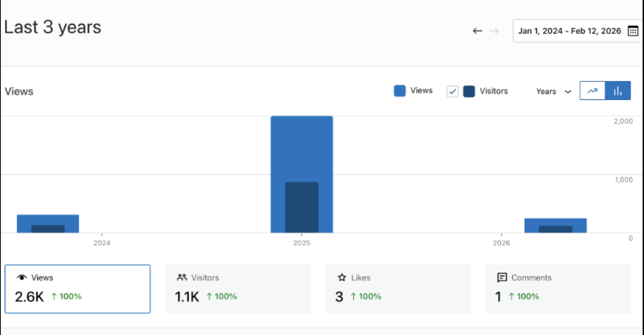Click the comment bubble icon in Comments card
644x335 pixels.
point(502,278)
